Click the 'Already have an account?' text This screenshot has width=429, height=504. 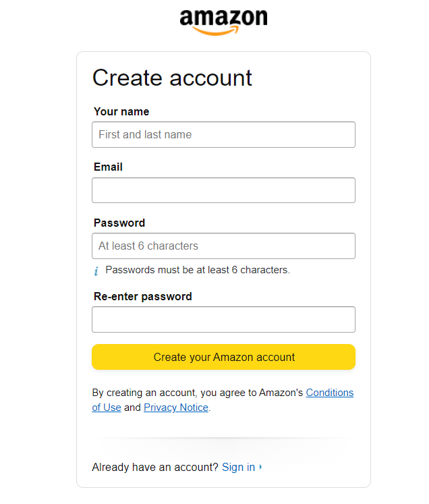click(155, 467)
